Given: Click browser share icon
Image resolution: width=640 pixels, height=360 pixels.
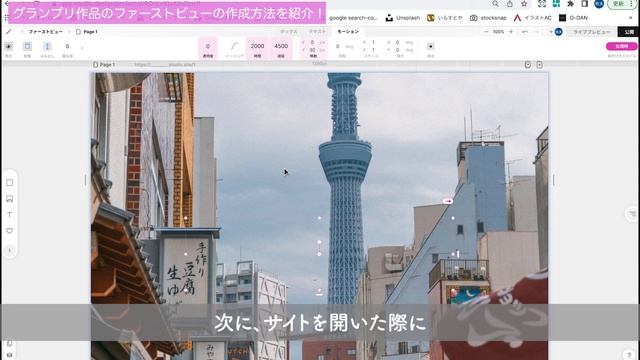Looking at the screenshot, I should [x=510, y=4].
